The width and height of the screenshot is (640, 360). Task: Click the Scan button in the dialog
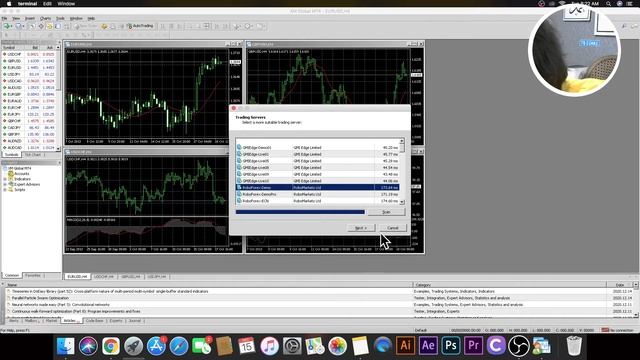pos(386,212)
